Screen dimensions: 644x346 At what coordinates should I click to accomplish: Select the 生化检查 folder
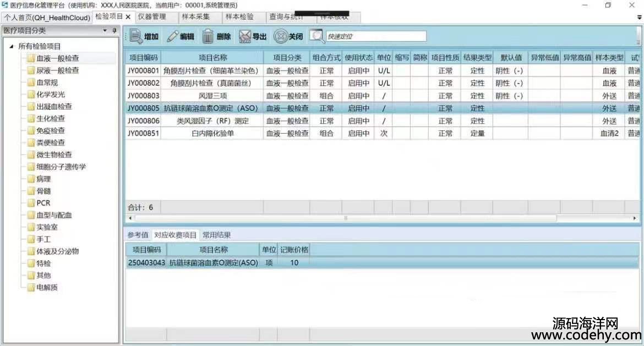click(x=50, y=118)
